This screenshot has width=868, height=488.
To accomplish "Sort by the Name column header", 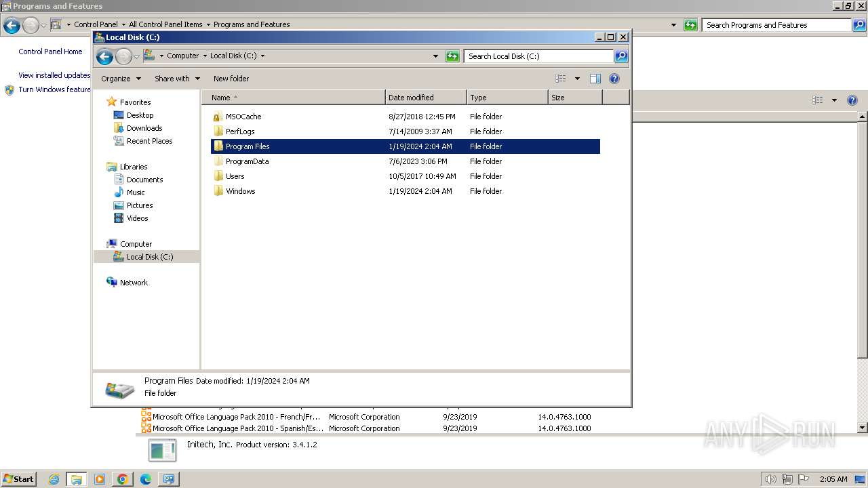I will 293,98.
